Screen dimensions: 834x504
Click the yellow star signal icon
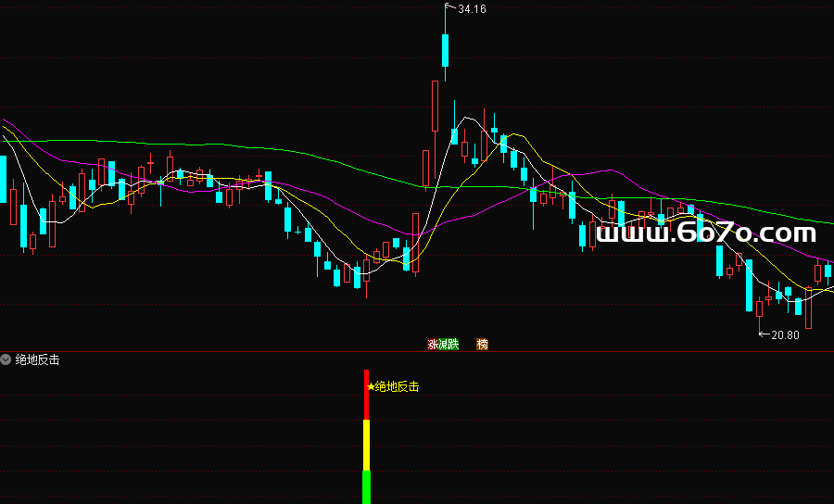tap(371, 386)
